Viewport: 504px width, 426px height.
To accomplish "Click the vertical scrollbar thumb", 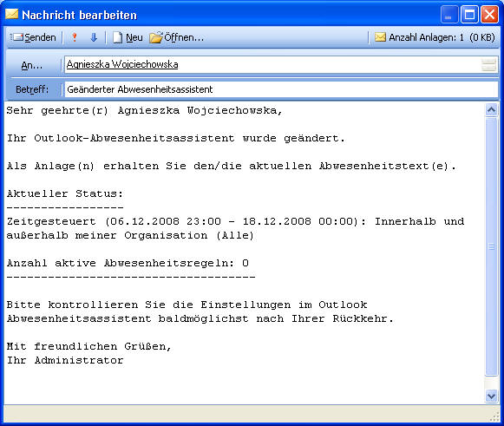I will (x=491, y=246).
